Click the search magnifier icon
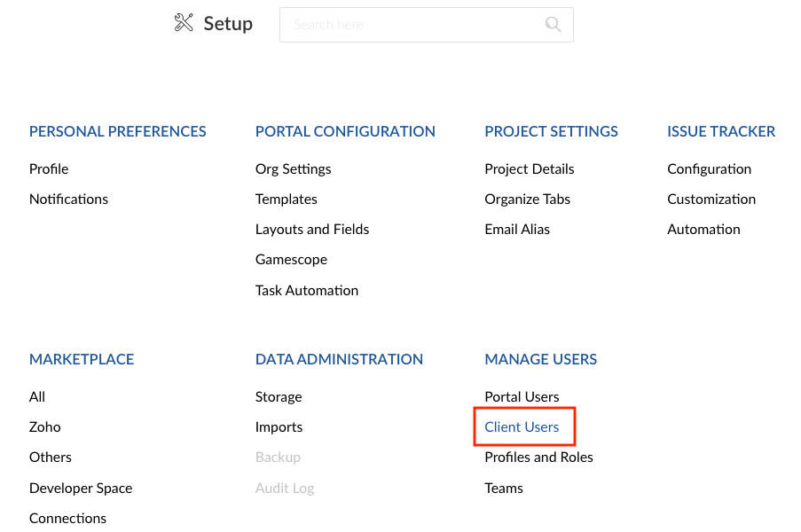This screenshot has width=801, height=532. click(x=553, y=25)
